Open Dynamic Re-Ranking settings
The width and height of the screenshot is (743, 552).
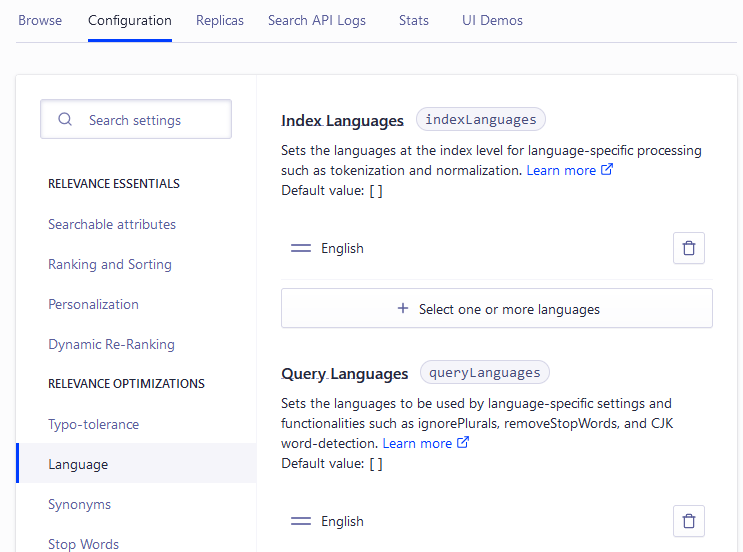[x=111, y=344]
